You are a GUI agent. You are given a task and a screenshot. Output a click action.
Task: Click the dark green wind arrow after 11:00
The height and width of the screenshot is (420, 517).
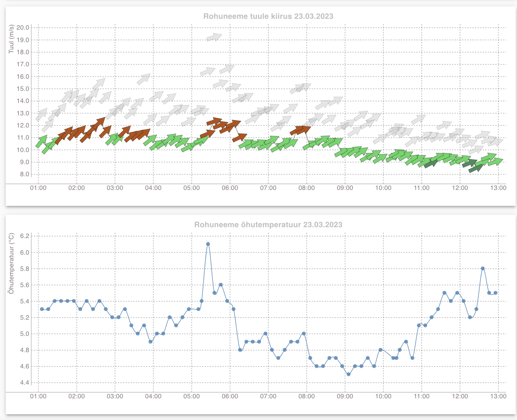[x=431, y=163]
